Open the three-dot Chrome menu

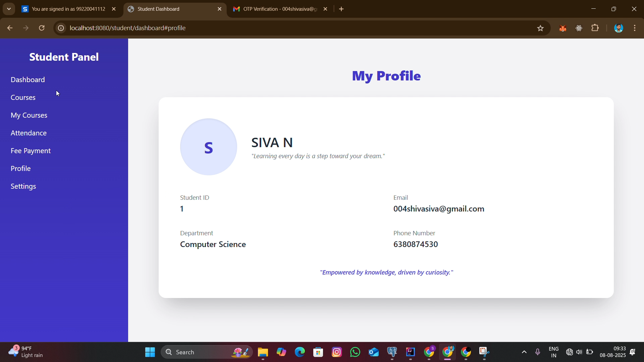pyautogui.click(x=635, y=28)
